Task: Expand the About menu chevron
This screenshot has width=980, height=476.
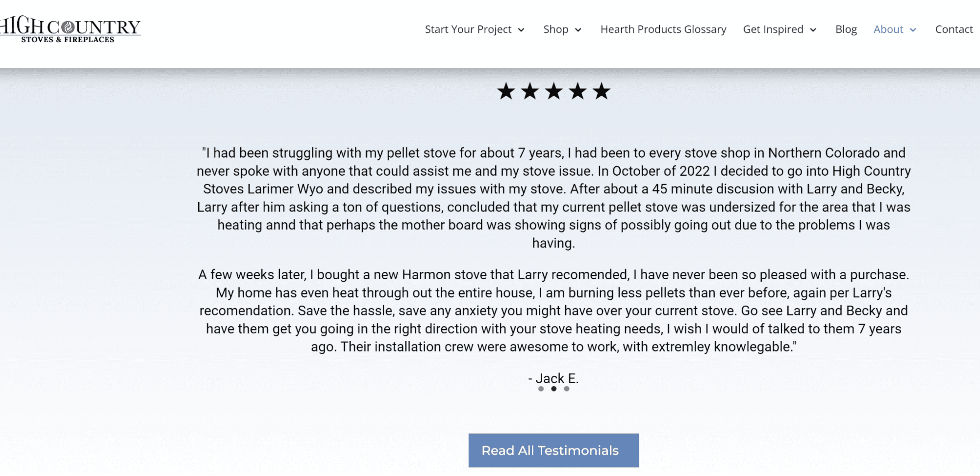Action: (x=913, y=30)
